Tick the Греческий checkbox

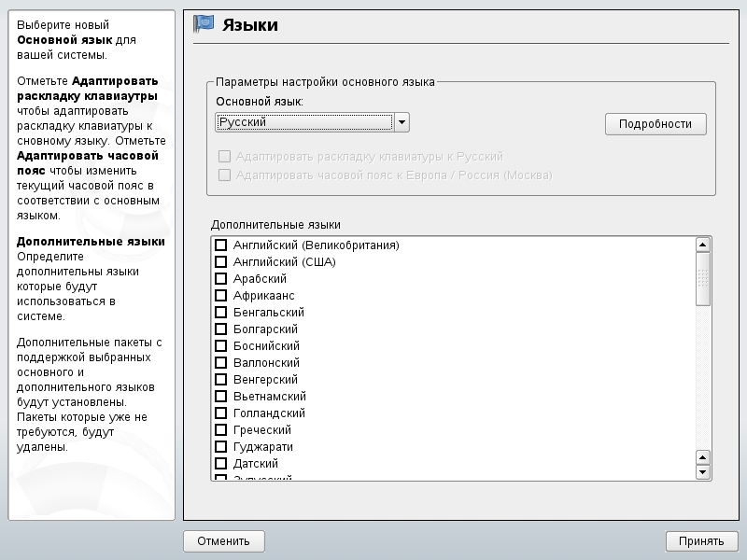coord(221,430)
